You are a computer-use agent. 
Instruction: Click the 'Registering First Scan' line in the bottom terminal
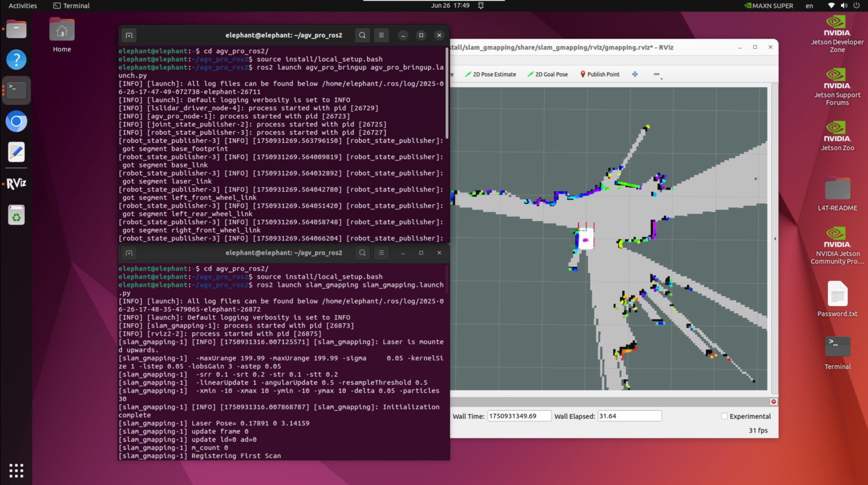tap(200, 456)
